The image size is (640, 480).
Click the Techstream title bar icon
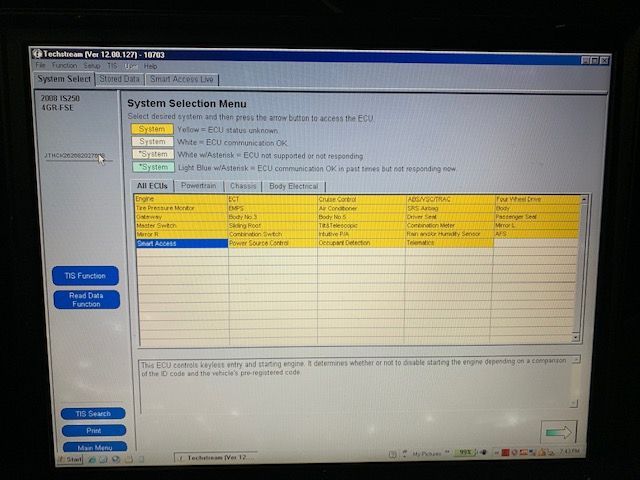coord(37,53)
